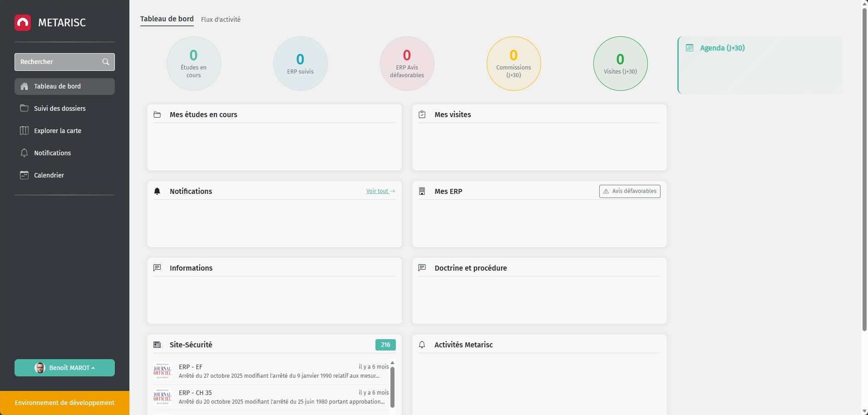Click the ERP - CH 35 entry title
Image resolution: width=868 pixels, height=415 pixels.
[x=195, y=393]
